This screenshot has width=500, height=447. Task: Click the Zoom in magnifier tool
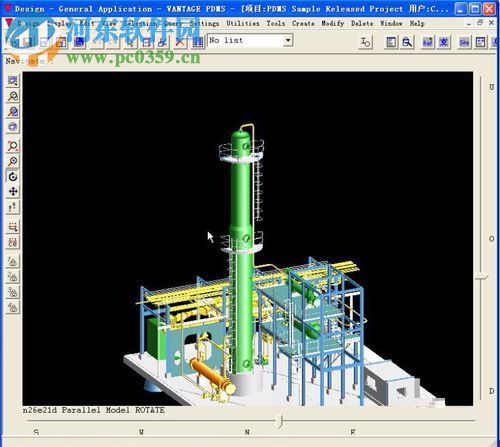coord(13,161)
